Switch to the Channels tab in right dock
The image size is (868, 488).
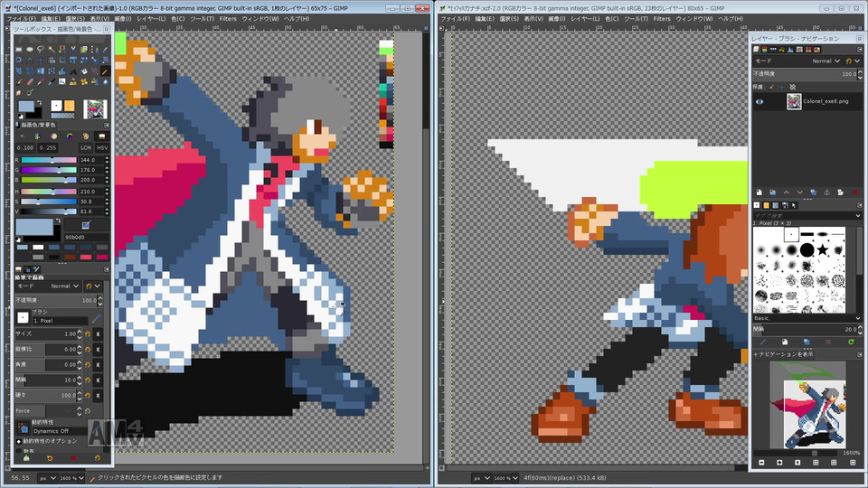pyautogui.click(x=765, y=49)
